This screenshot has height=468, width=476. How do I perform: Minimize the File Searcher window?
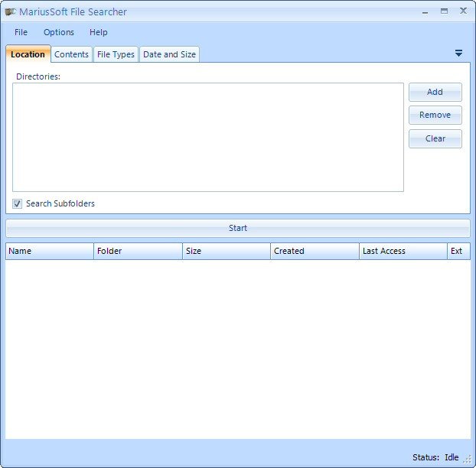click(x=425, y=11)
